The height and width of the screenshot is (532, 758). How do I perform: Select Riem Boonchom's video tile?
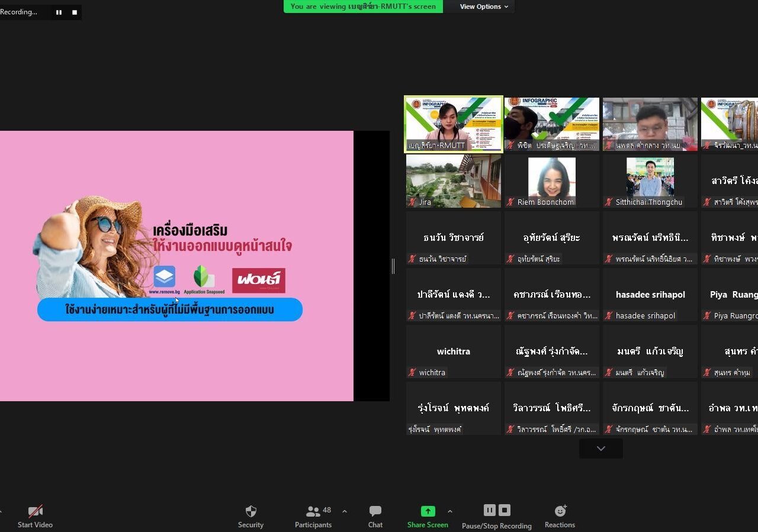coord(552,181)
